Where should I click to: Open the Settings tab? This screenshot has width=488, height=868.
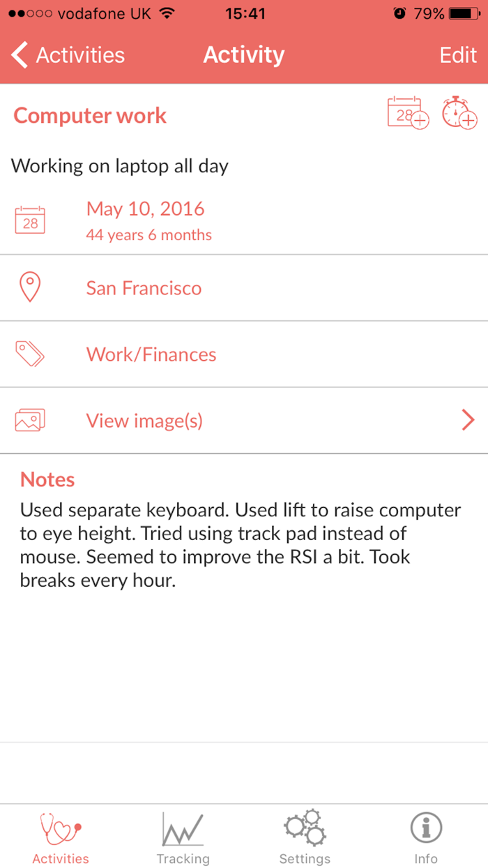(x=305, y=836)
